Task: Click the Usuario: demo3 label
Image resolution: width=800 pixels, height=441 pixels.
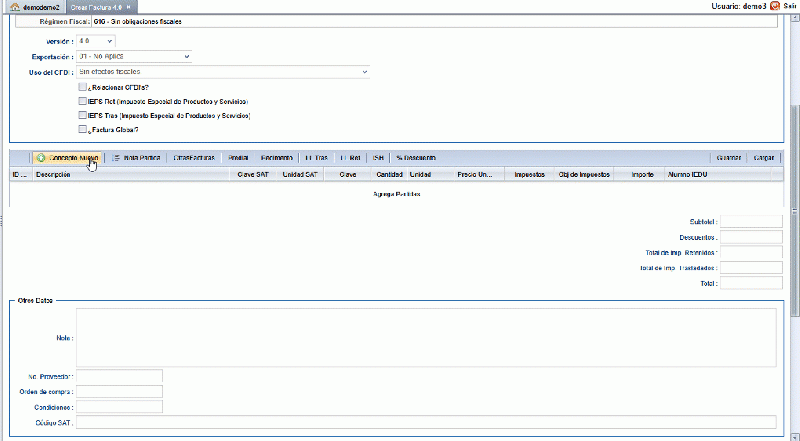Action: click(x=738, y=6)
